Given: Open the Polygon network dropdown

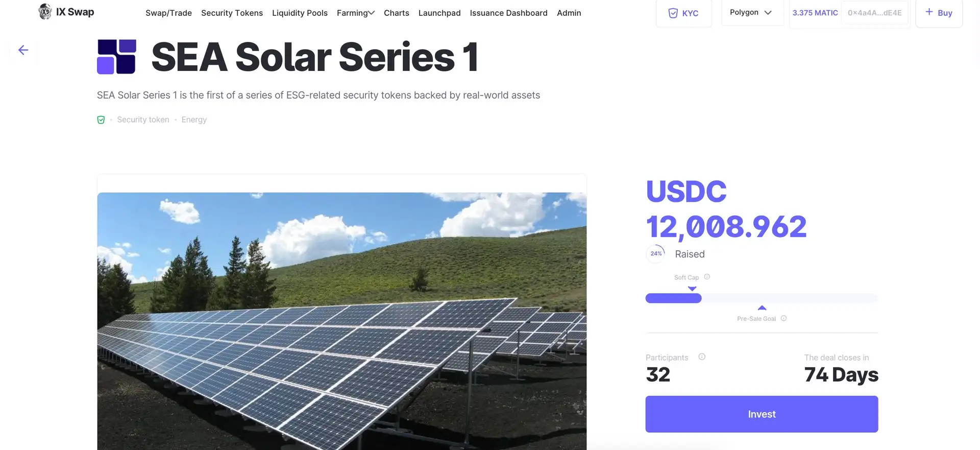Looking at the screenshot, I should [750, 12].
